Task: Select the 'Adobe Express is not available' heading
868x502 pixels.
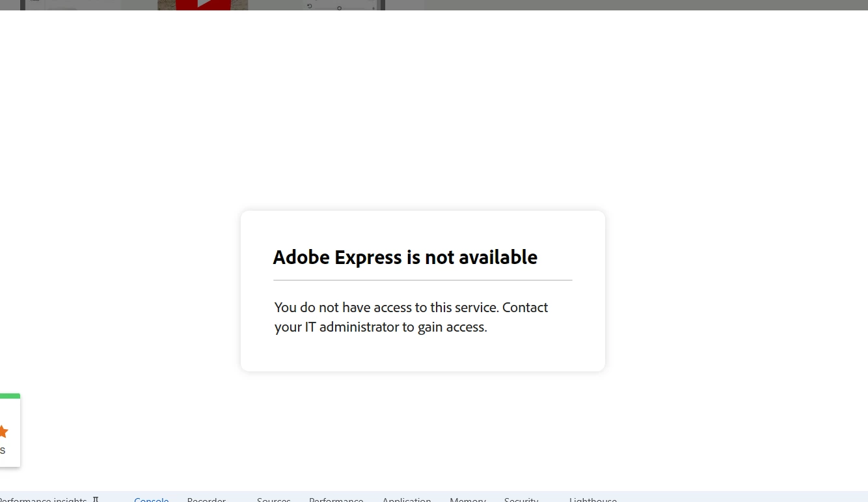Action: 405,258
